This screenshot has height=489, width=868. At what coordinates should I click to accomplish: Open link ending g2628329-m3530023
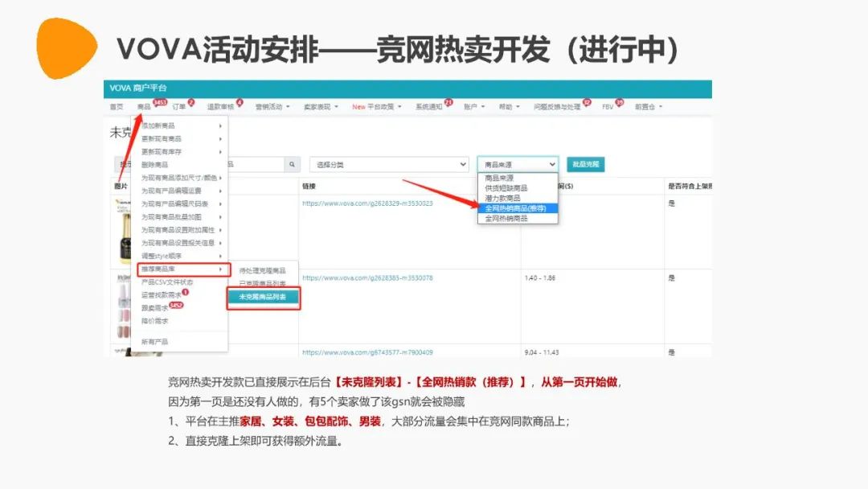click(367, 203)
